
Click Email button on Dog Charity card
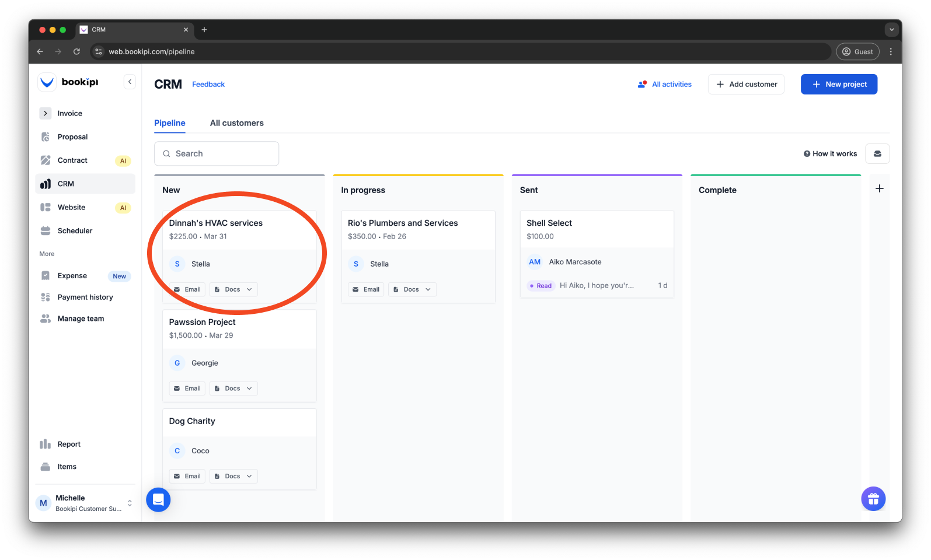point(187,476)
